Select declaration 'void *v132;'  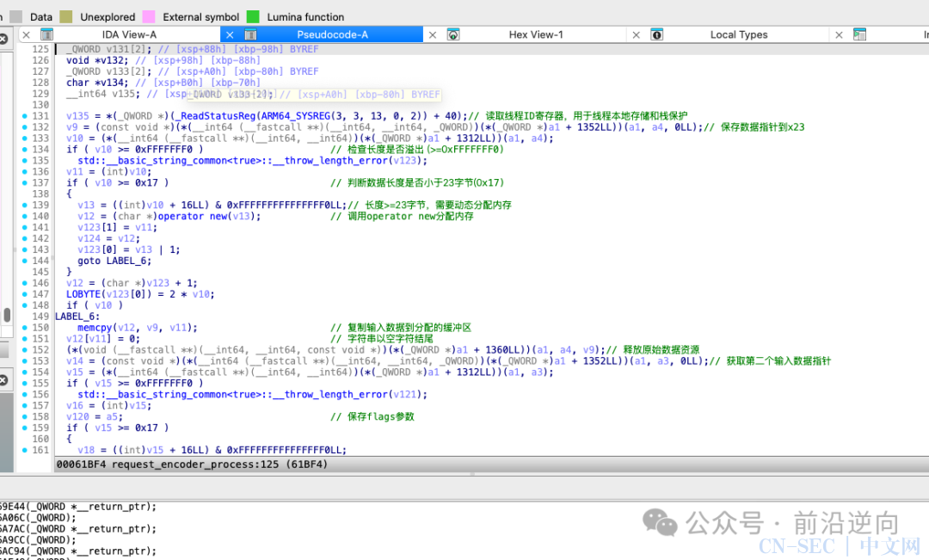click(x=97, y=60)
